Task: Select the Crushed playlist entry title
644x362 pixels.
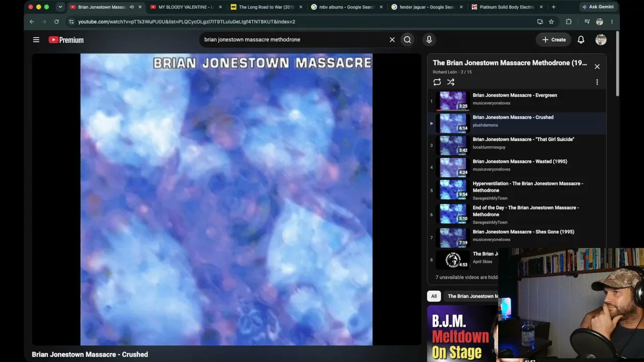Action: (x=513, y=117)
